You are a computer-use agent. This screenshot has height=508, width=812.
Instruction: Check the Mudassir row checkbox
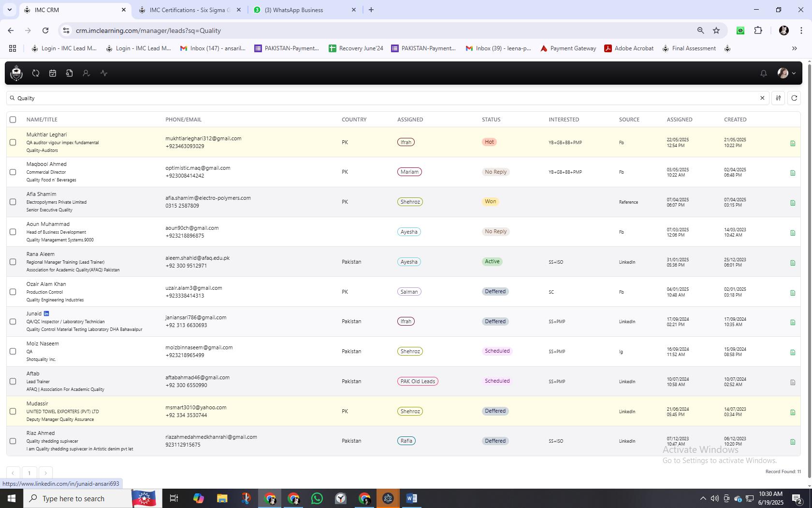tap(13, 411)
